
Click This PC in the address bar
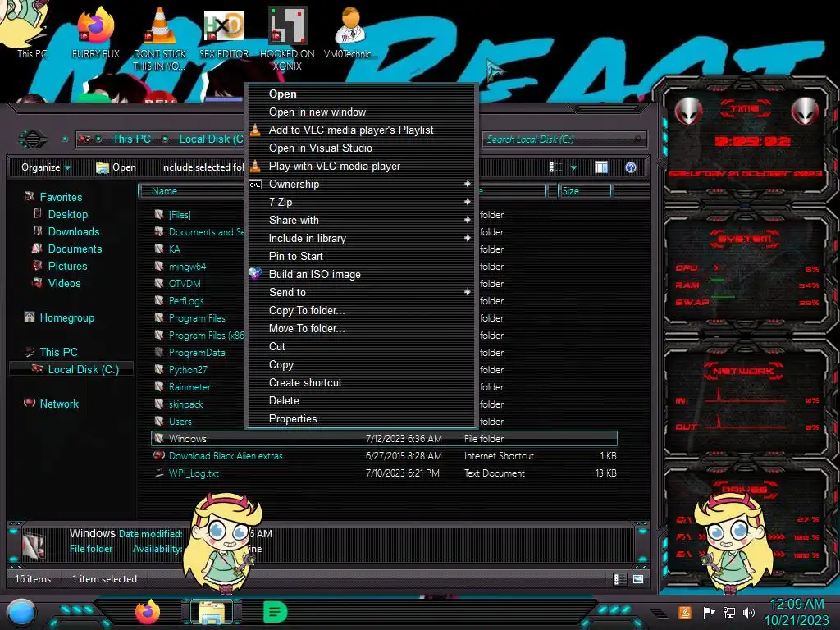click(x=131, y=139)
